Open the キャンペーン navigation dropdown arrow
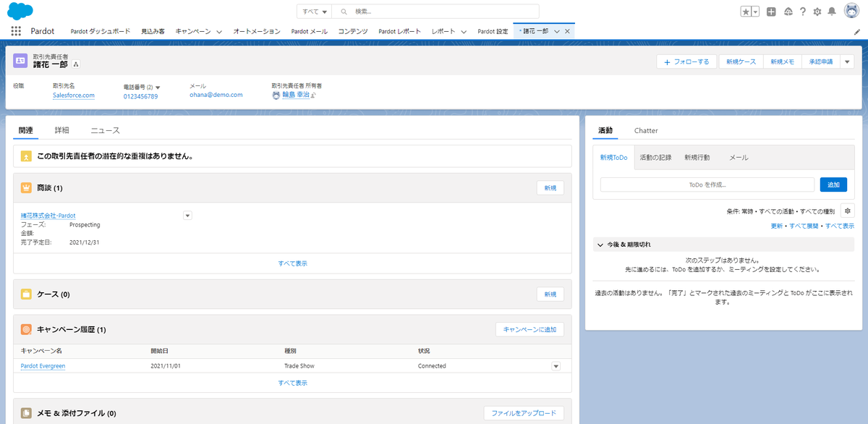 pyautogui.click(x=221, y=32)
